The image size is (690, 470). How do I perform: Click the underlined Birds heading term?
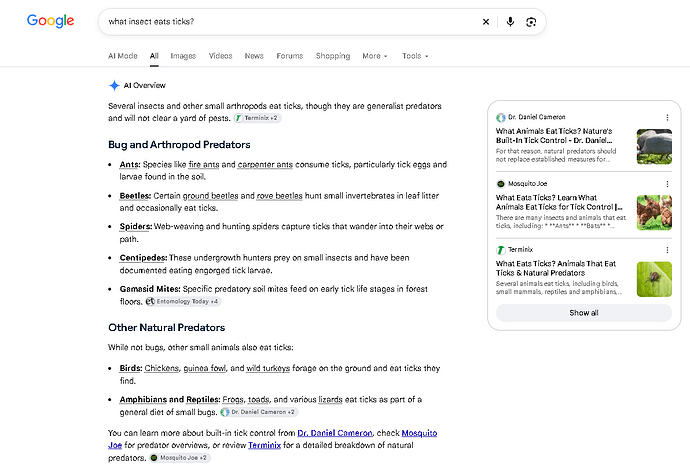pos(131,368)
